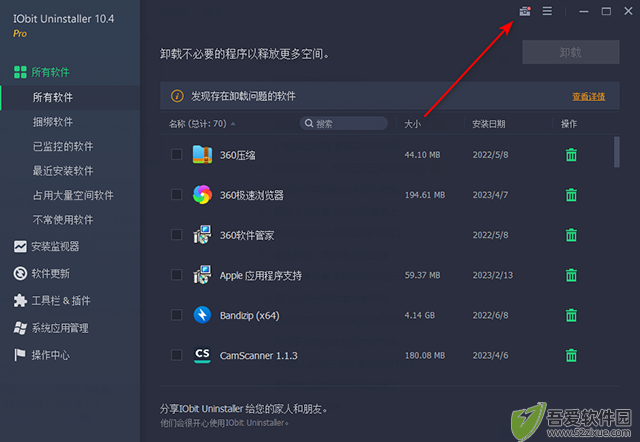Click trash icon for 360压缩
The height and width of the screenshot is (442, 640).
[x=571, y=155]
